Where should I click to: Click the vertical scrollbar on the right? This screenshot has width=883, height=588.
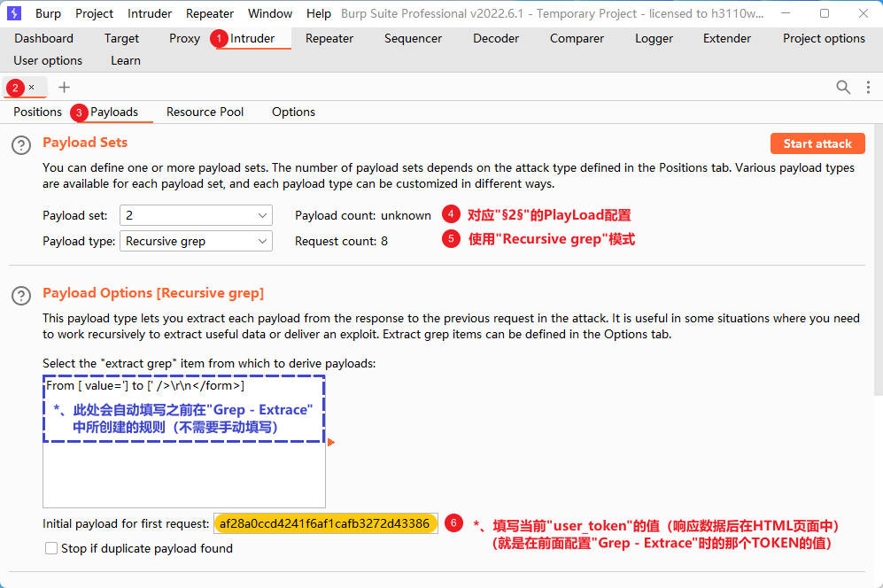(x=878, y=259)
